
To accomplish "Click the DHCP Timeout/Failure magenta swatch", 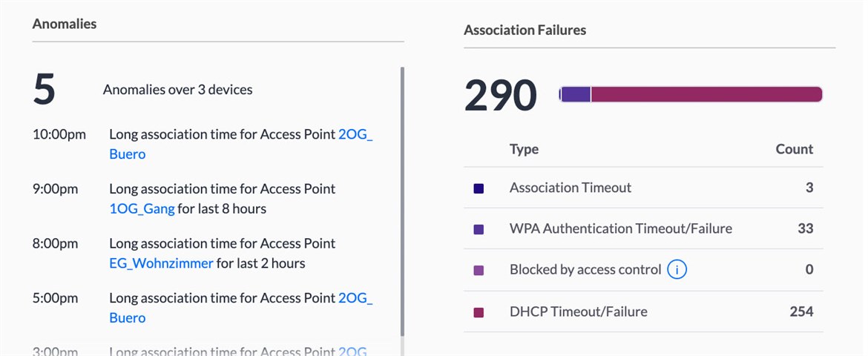I will coord(479,312).
